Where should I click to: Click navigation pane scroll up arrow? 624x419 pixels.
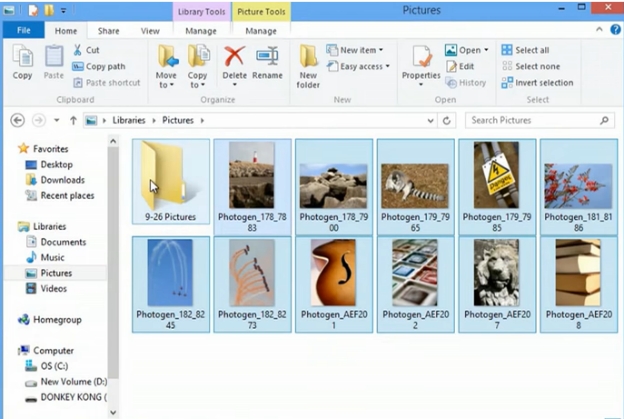[113, 141]
